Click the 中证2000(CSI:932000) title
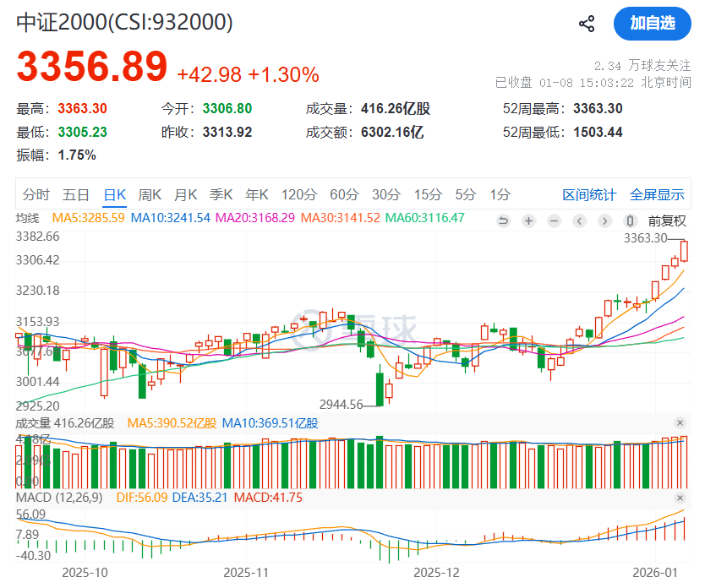 pyautogui.click(x=124, y=23)
